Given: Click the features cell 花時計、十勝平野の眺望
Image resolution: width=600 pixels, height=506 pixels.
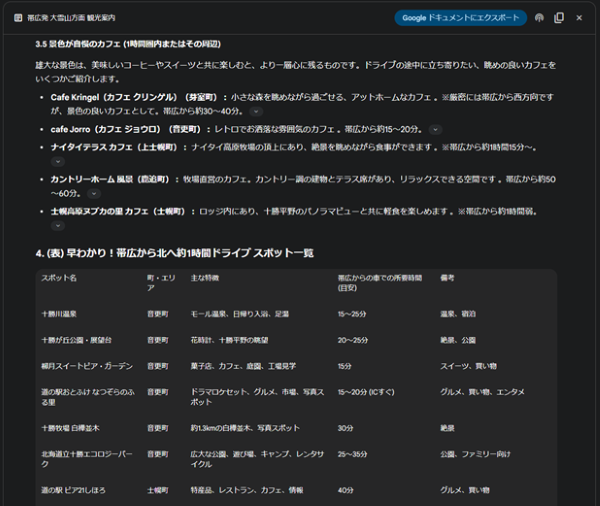Looking at the screenshot, I should tap(229, 340).
